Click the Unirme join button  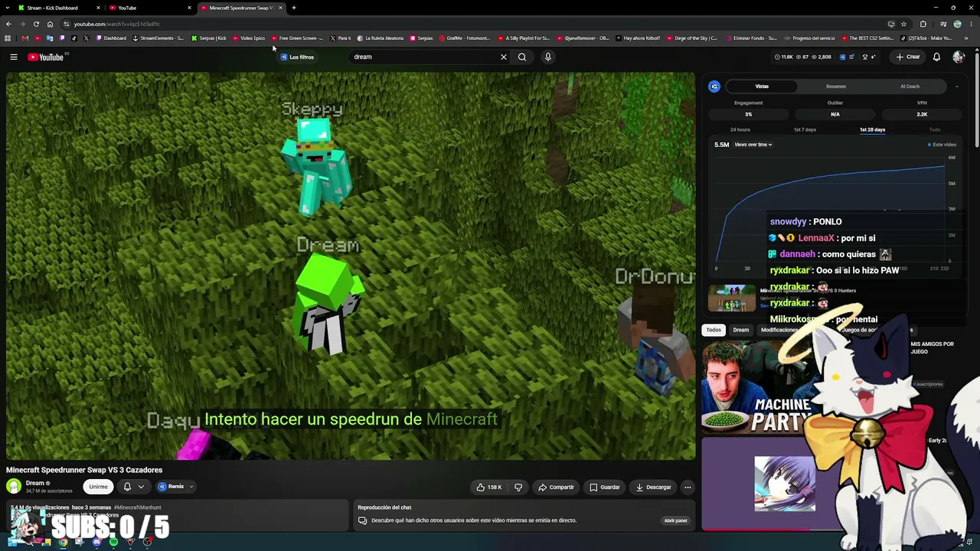(98, 487)
